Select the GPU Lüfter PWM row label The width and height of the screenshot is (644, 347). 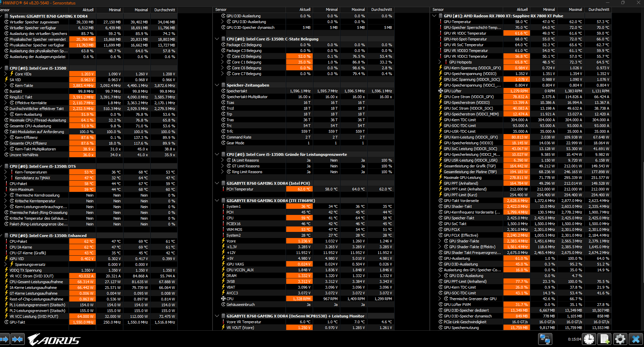(x=457, y=305)
